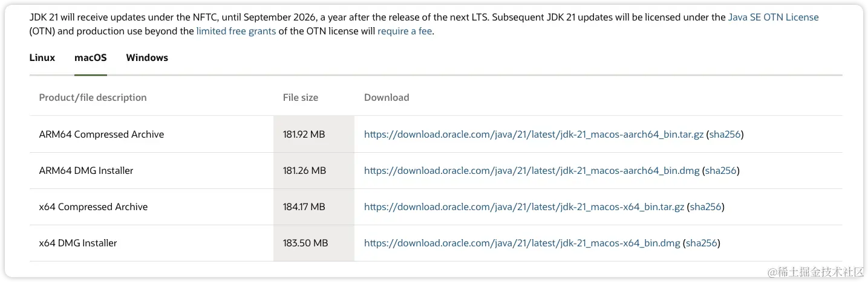
Task: Follow the require a fee link
Action: click(405, 31)
